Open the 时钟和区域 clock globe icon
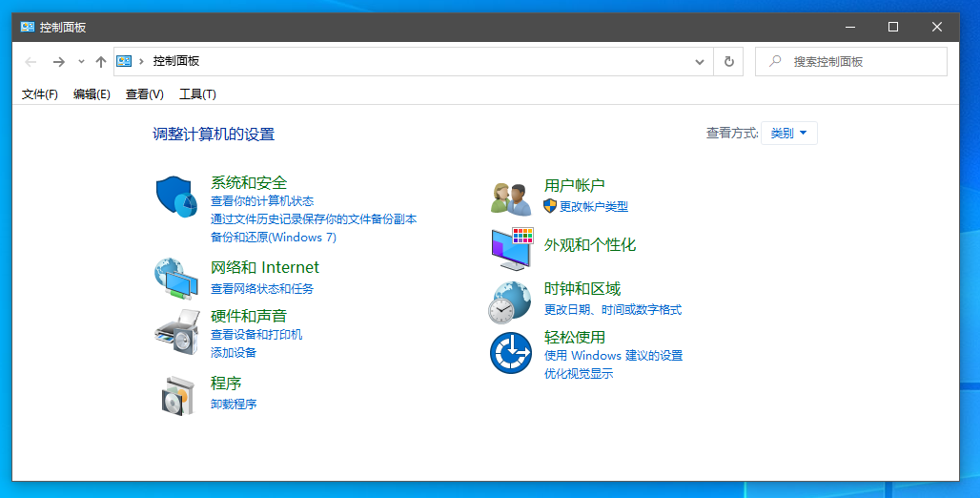The height and width of the screenshot is (498, 980). (509, 302)
